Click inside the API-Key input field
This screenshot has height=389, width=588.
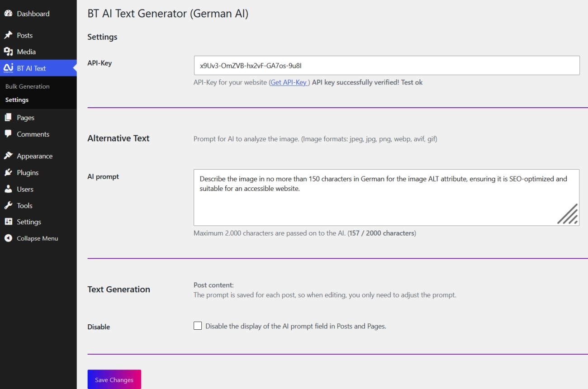(387, 66)
